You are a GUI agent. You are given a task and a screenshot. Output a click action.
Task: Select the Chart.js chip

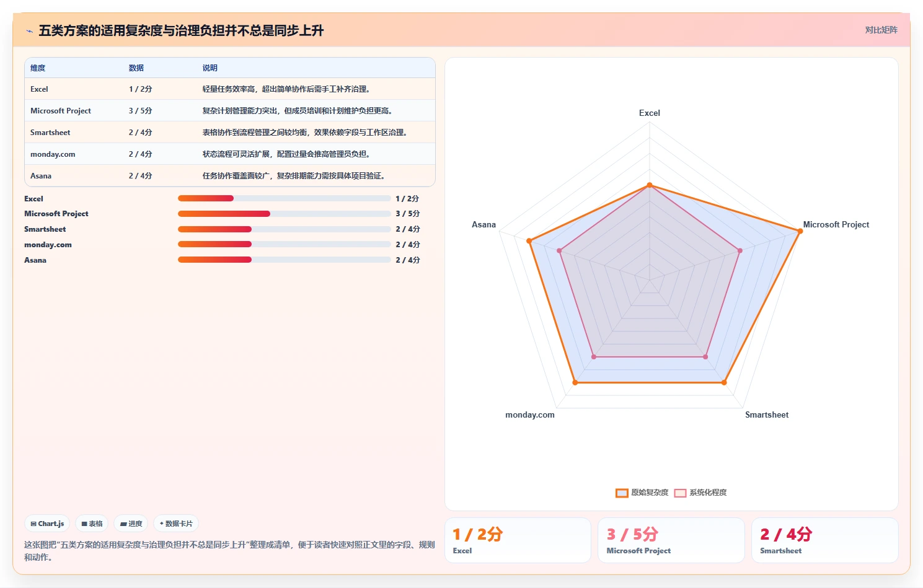[x=48, y=524]
